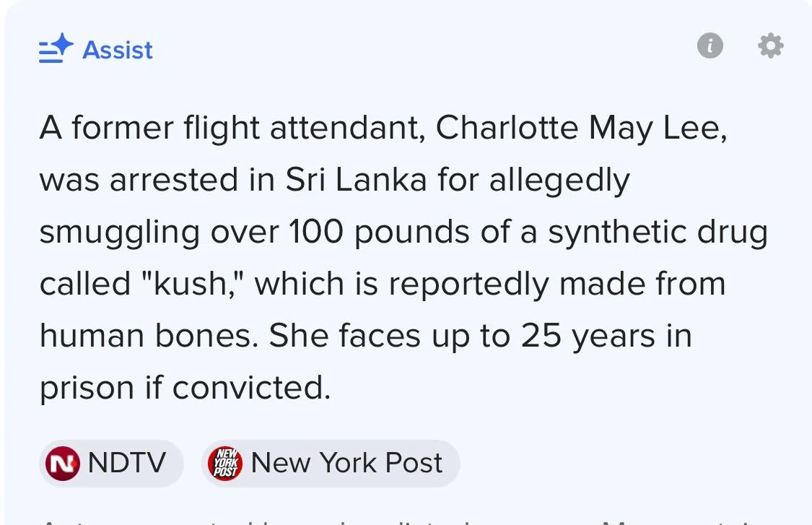
Task: Click the Assist sparkle icon
Action: point(56,48)
